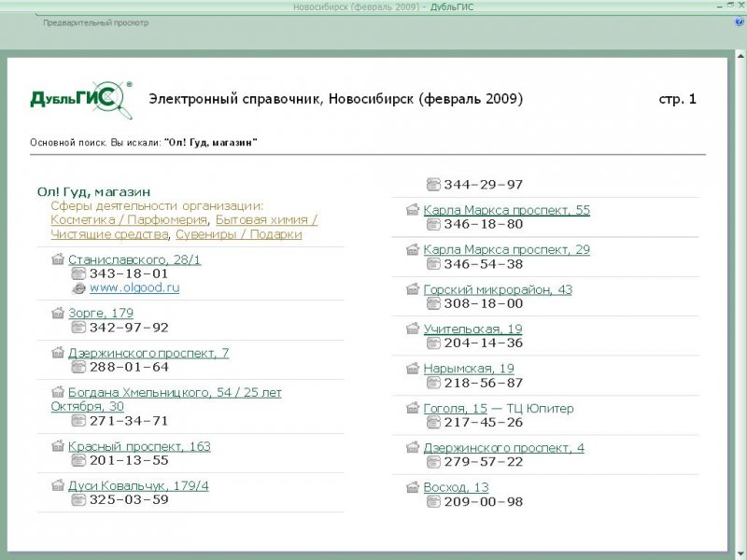Select the phone number 218-56-87
Screen dimensions: 747x560
click(x=483, y=383)
